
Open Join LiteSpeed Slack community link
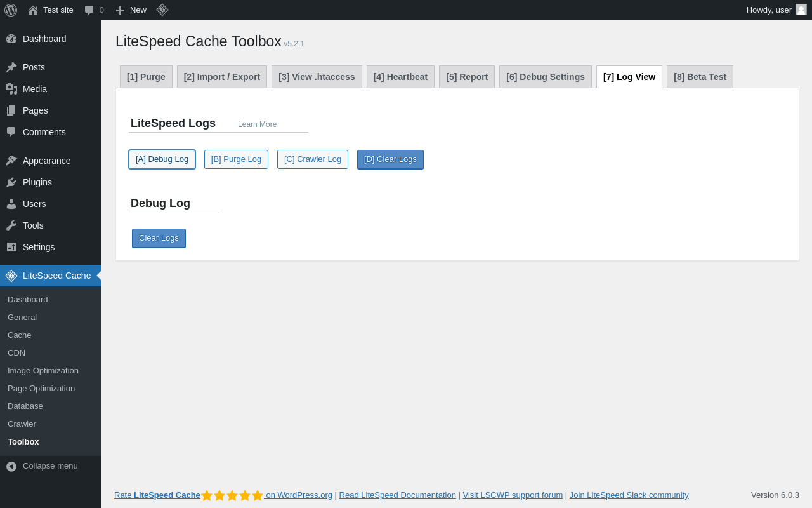[x=629, y=495]
